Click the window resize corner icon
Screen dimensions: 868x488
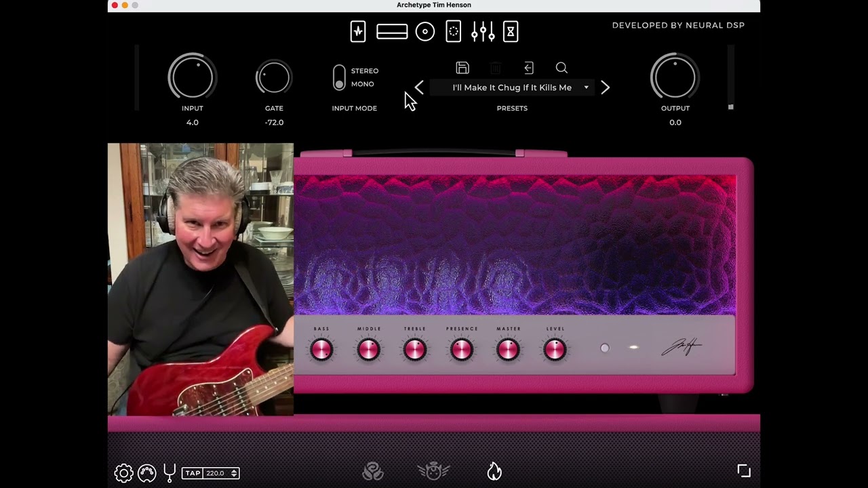click(744, 470)
